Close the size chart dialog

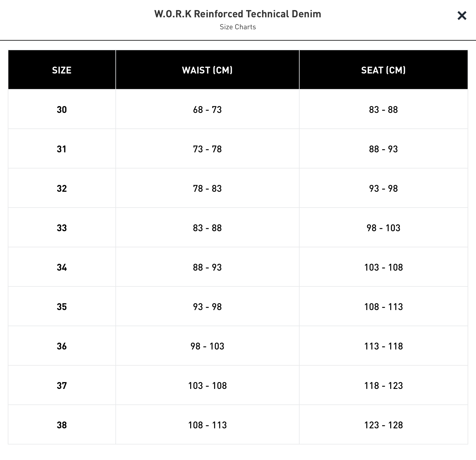(x=462, y=16)
